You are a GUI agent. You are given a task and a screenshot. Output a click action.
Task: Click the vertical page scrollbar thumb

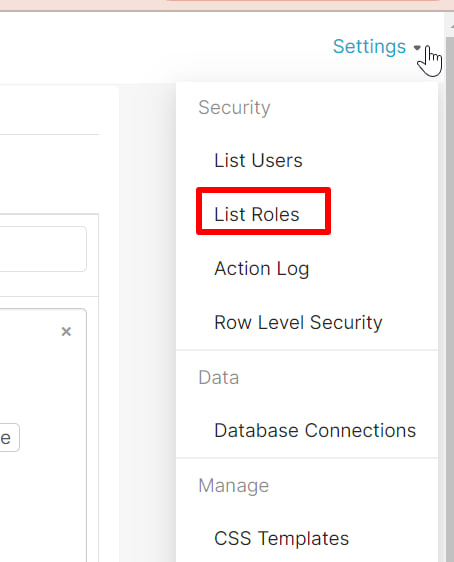point(450,297)
